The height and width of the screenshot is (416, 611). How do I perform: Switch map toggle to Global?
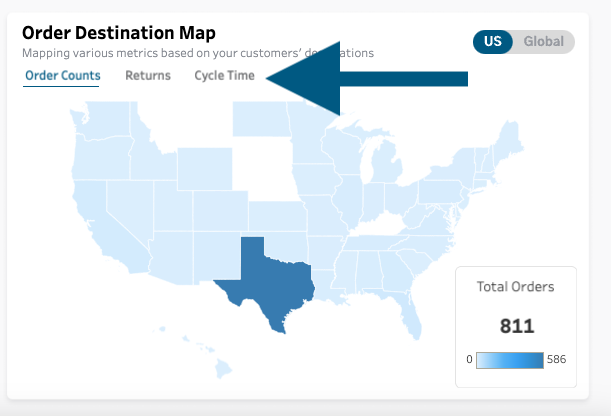(544, 42)
